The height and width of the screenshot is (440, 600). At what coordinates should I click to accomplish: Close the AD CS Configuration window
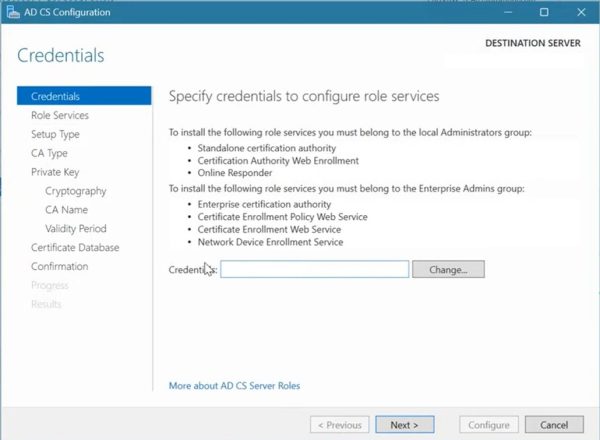(x=581, y=12)
